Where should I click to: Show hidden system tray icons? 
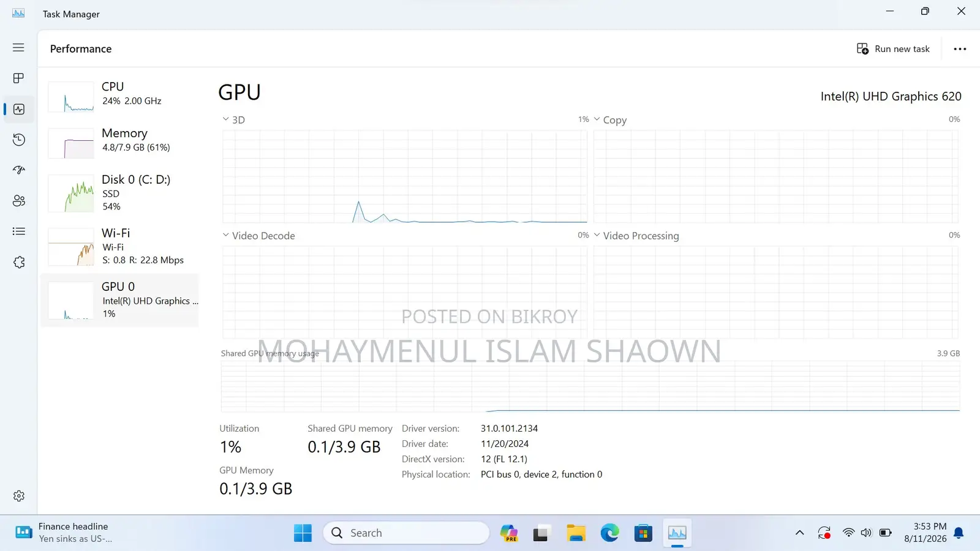(x=799, y=533)
